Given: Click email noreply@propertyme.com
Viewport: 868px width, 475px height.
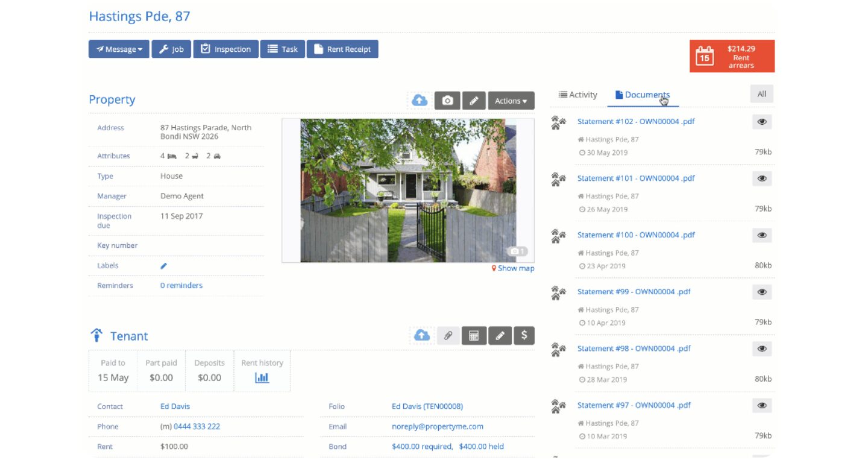Looking at the screenshot, I should (x=438, y=426).
